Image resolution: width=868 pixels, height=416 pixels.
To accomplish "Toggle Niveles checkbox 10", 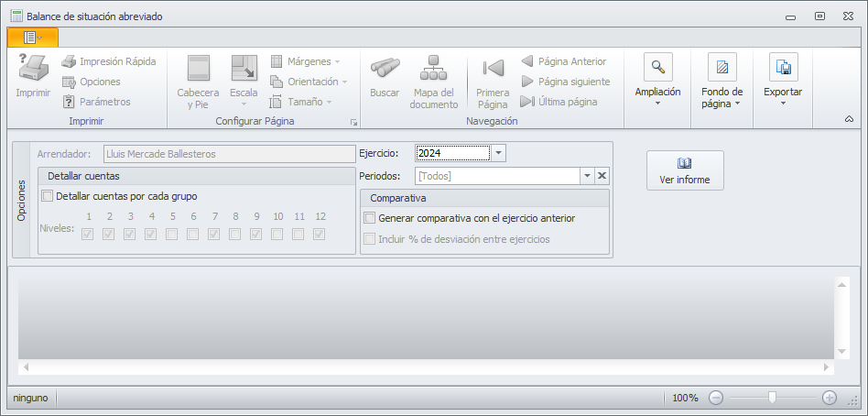I will (x=277, y=235).
